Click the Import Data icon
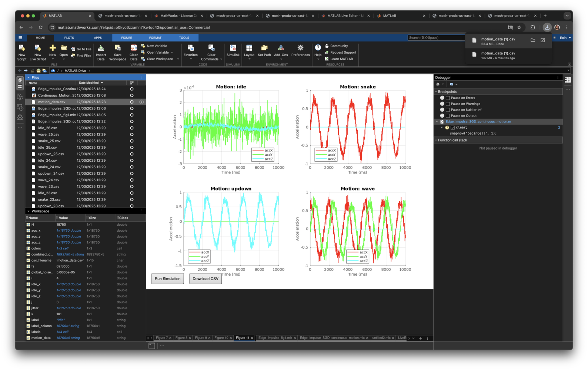 [101, 48]
